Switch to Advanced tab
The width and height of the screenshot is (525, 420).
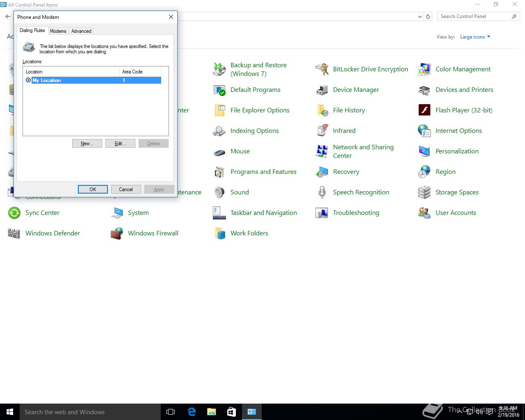pos(81,31)
